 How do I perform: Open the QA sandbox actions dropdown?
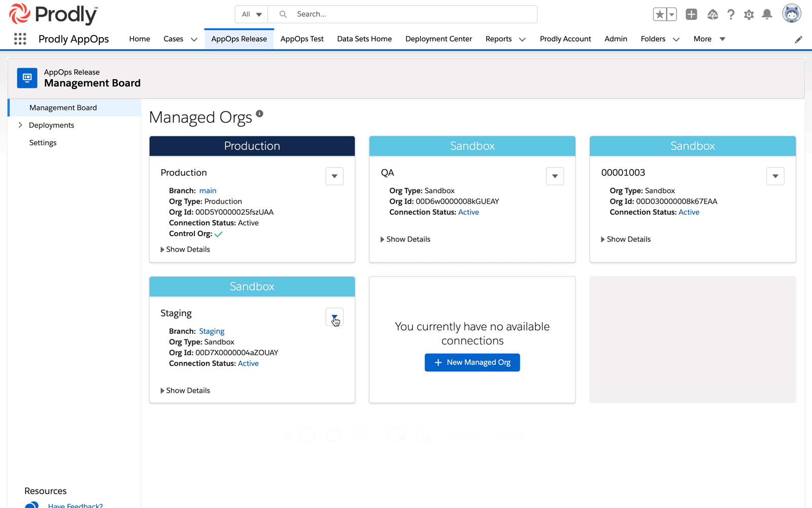coord(555,176)
